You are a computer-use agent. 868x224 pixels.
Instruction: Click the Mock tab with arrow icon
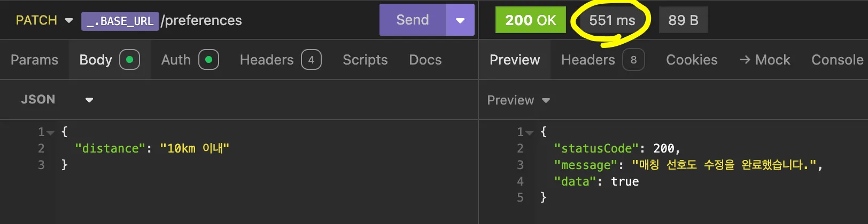(x=765, y=60)
